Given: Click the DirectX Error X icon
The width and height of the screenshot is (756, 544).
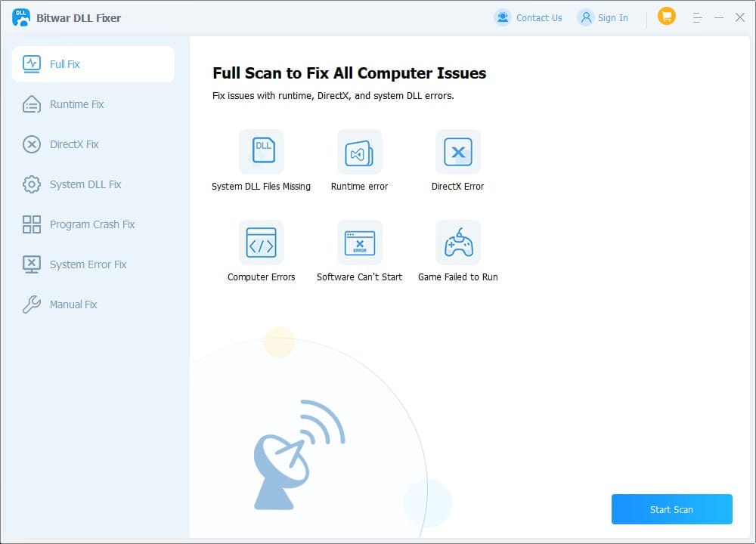Looking at the screenshot, I should coord(458,152).
